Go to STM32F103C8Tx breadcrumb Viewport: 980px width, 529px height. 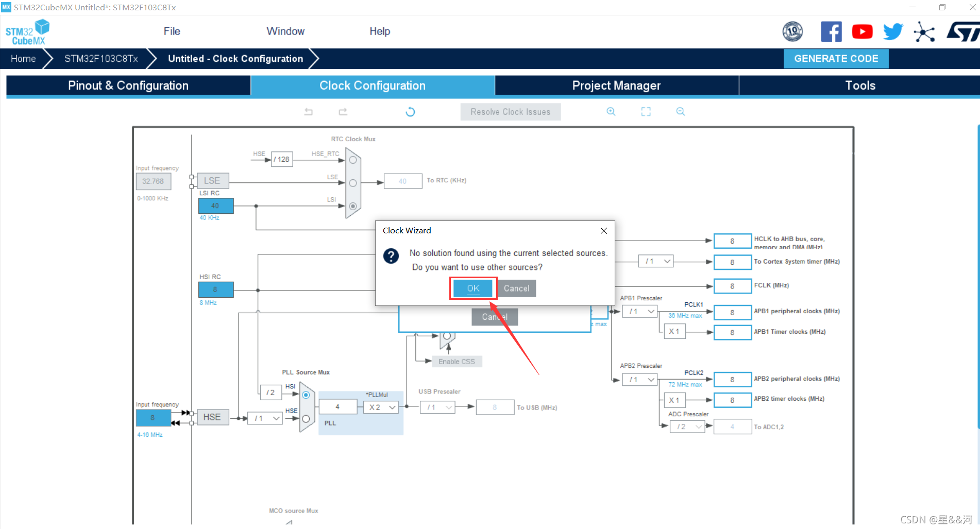pos(101,59)
